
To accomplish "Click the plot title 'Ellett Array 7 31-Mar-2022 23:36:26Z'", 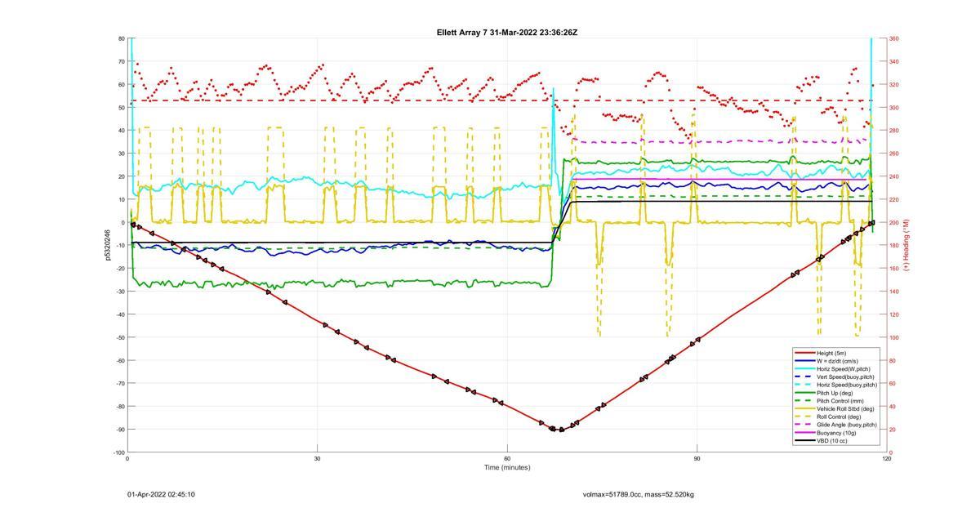I will [507, 33].
